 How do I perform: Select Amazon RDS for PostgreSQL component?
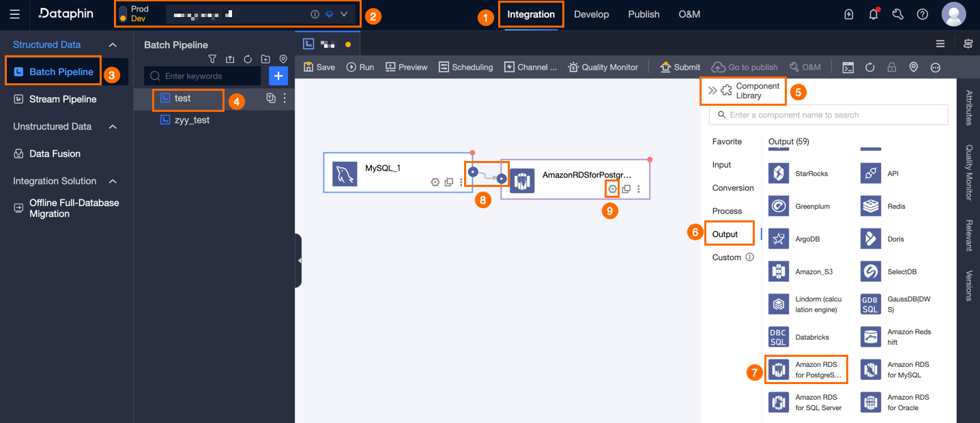pos(807,370)
